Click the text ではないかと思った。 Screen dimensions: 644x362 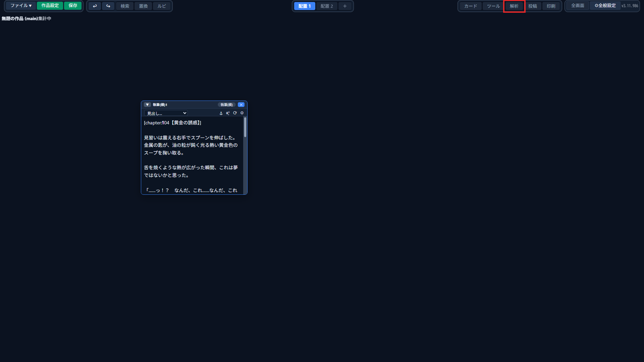click(x=166, y=175)
